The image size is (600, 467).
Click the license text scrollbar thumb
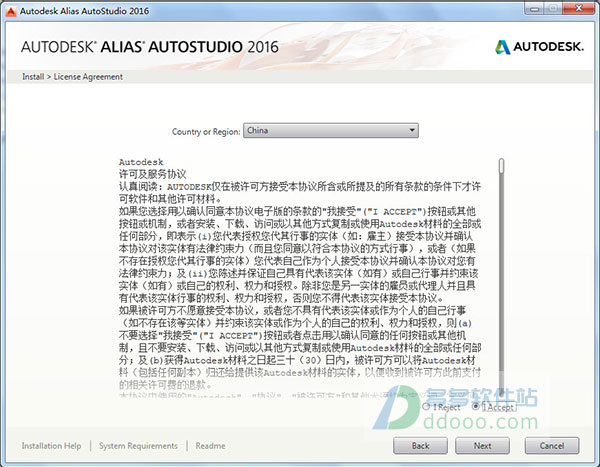[x=501, y=166]
